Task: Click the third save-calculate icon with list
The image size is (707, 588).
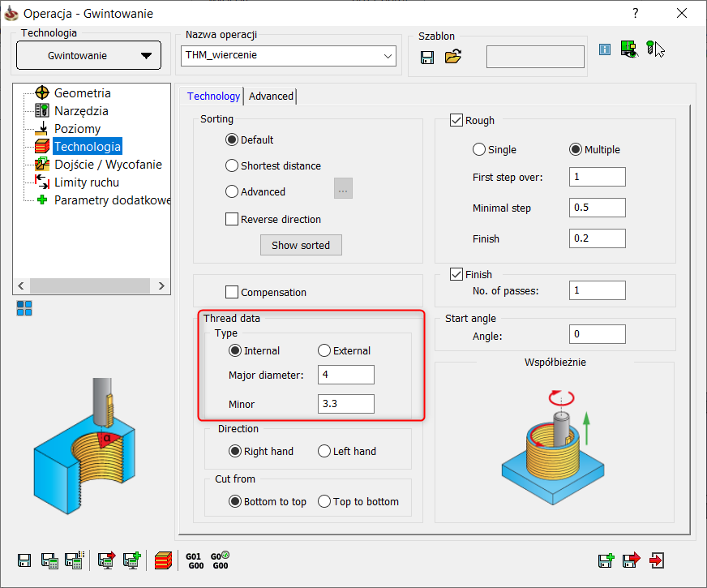Action: pyautogui.click(x=75, y=560)
